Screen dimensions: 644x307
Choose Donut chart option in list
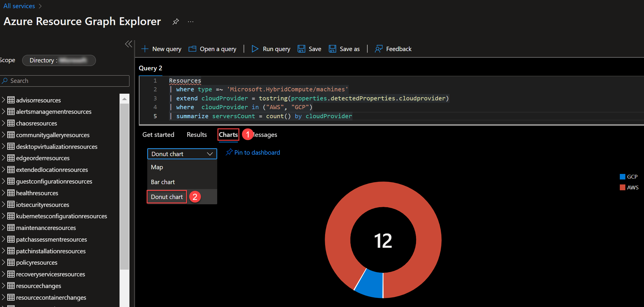click(182, 197)
